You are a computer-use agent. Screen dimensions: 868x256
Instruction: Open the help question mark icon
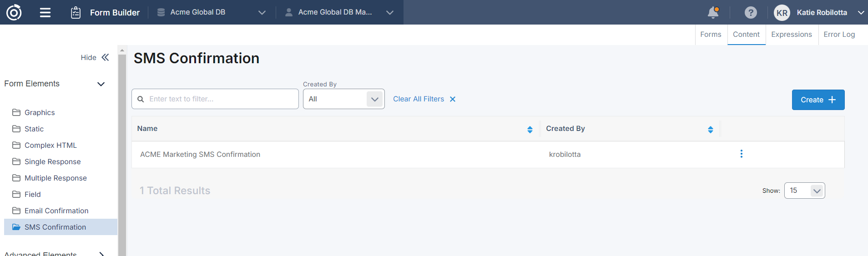(x=751, y=12)
